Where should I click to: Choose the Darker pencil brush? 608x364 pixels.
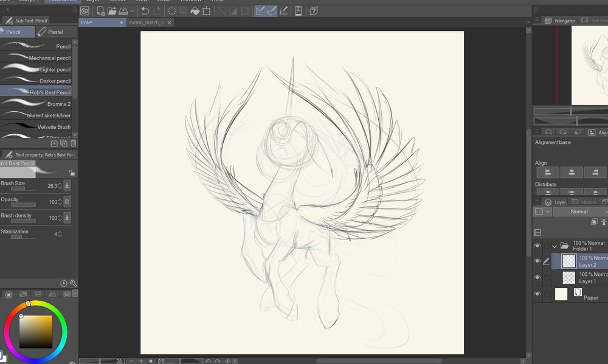[36, 81]
